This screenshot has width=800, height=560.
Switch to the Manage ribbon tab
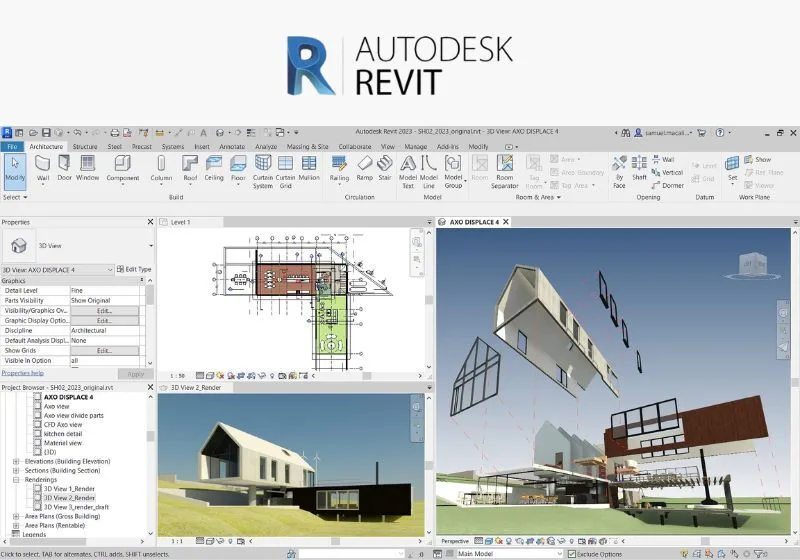pos(415,147)
